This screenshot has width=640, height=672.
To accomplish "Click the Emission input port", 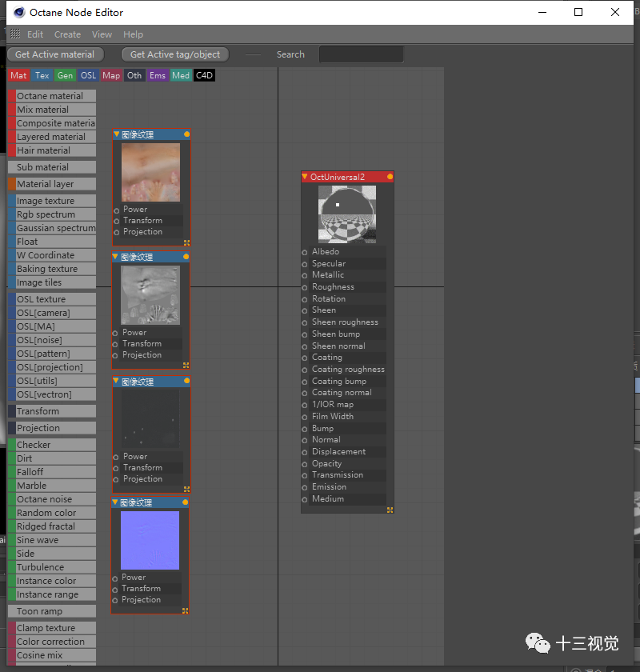I will coord(305,487).
